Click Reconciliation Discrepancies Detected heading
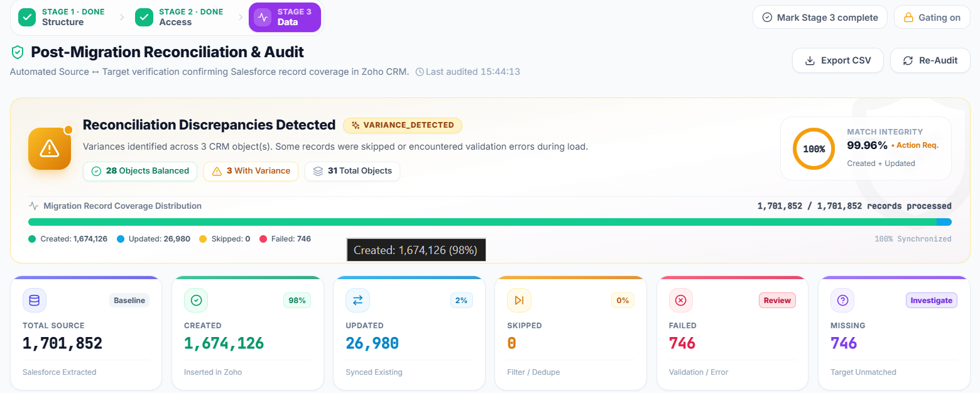Viewport: 980px width, 393px height. [209, 125]
